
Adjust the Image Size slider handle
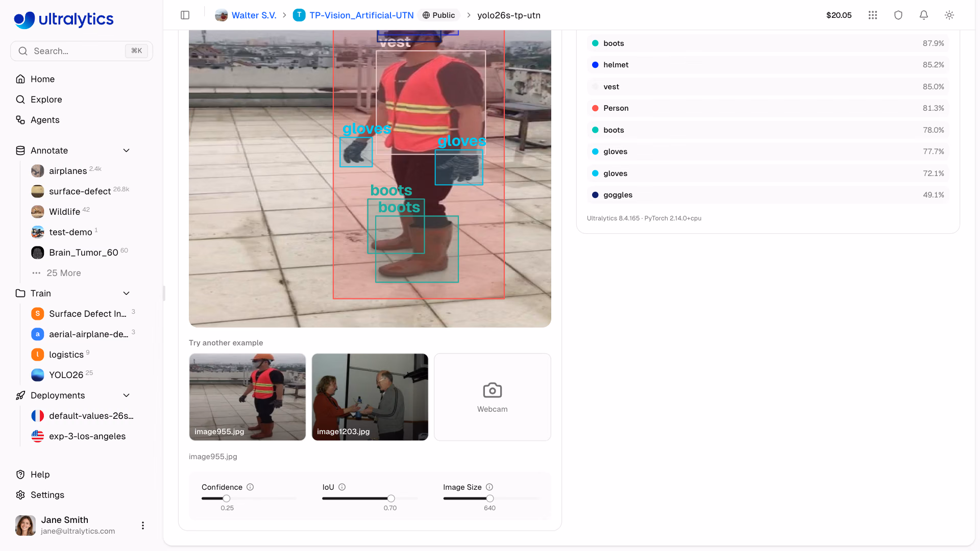tap(490, 498)
